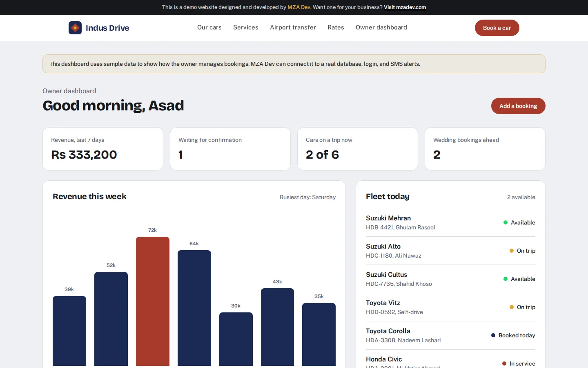Screen dimensions: 588x368
Task: Select the Suzuki Mehran fleet row
Action: click(x=450, y=222)
